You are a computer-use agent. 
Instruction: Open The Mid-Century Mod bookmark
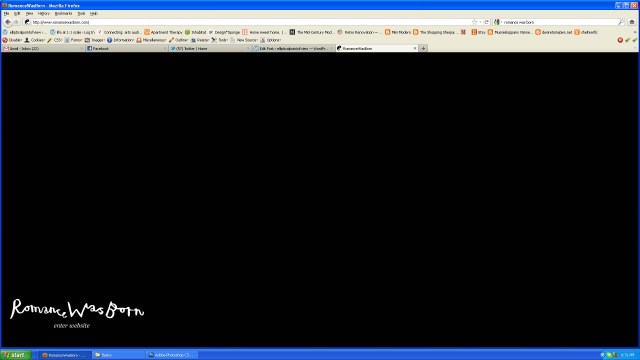click(x=312, y=32)
